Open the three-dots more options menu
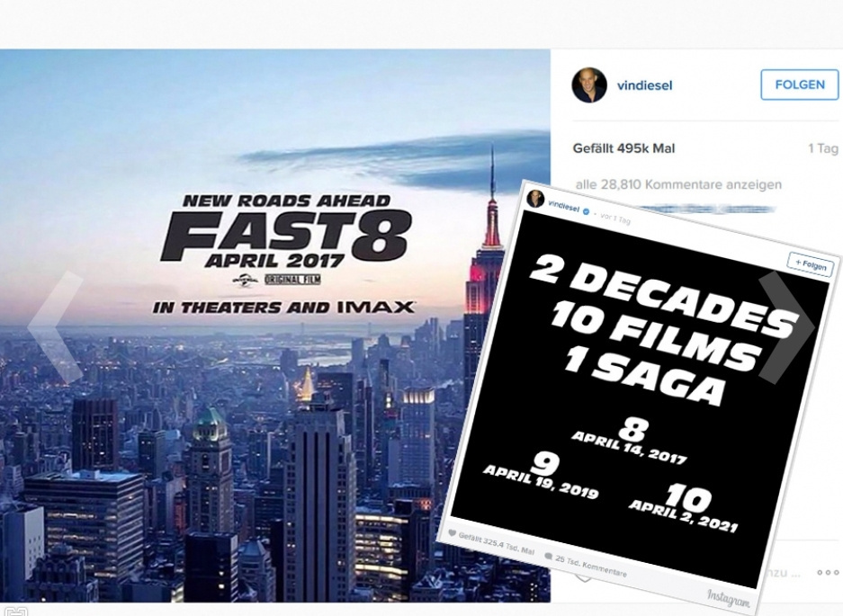The height and width of the screenshot is (616, 843). 828,573
